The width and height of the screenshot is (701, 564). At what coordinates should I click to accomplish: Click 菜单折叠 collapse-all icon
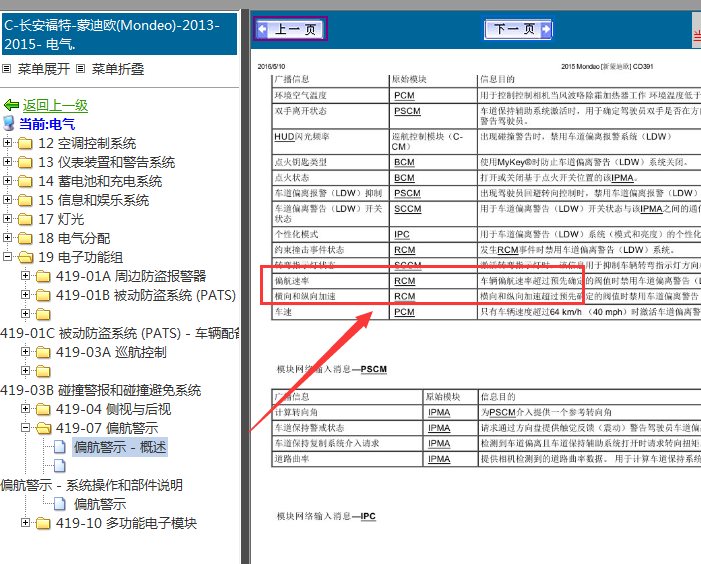point(80,69)
